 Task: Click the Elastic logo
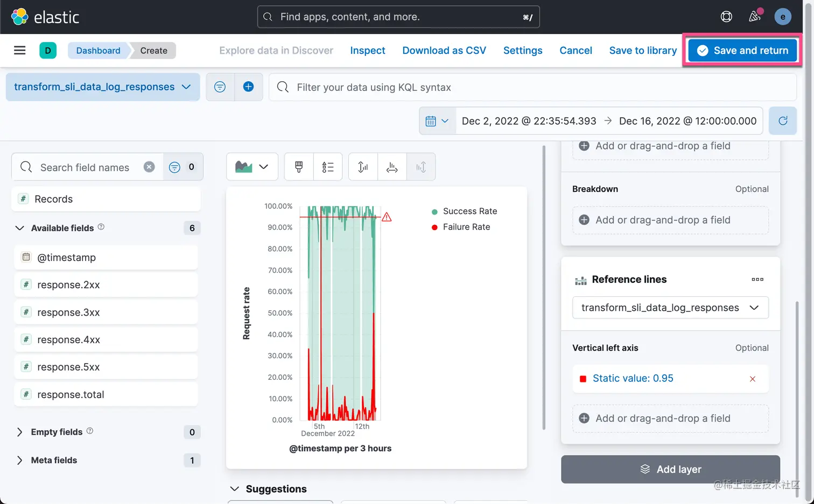pyautogui.click(x=45, y=17)
